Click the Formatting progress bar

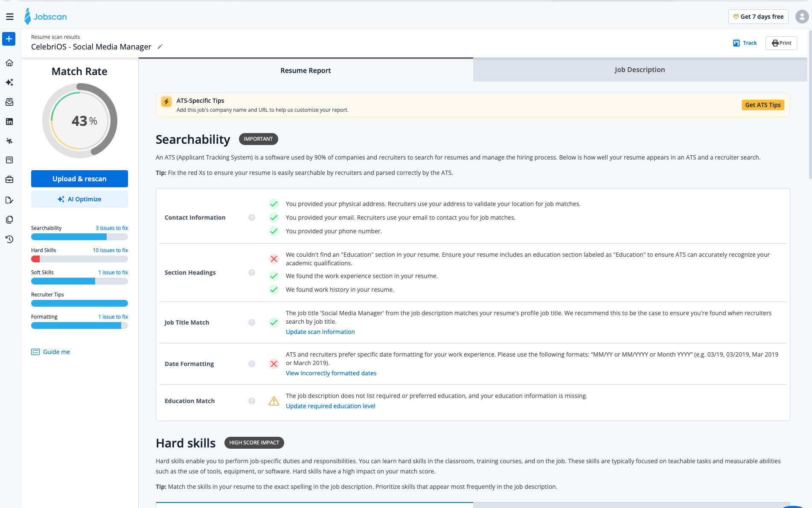pos(79,325)
